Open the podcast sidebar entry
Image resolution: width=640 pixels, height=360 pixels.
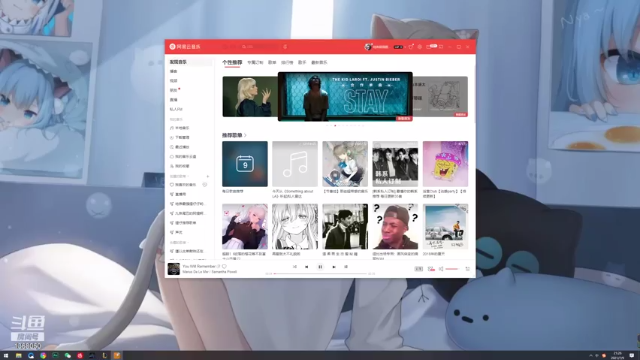click(x=173, y=71)
